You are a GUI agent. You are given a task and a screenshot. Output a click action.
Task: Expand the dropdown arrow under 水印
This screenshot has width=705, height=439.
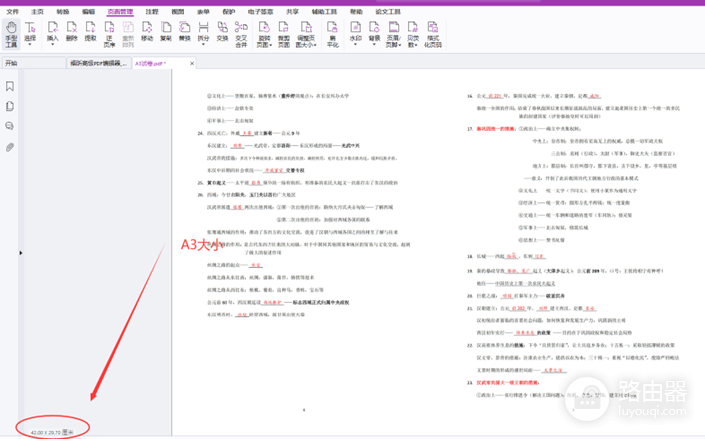point(356,45)
